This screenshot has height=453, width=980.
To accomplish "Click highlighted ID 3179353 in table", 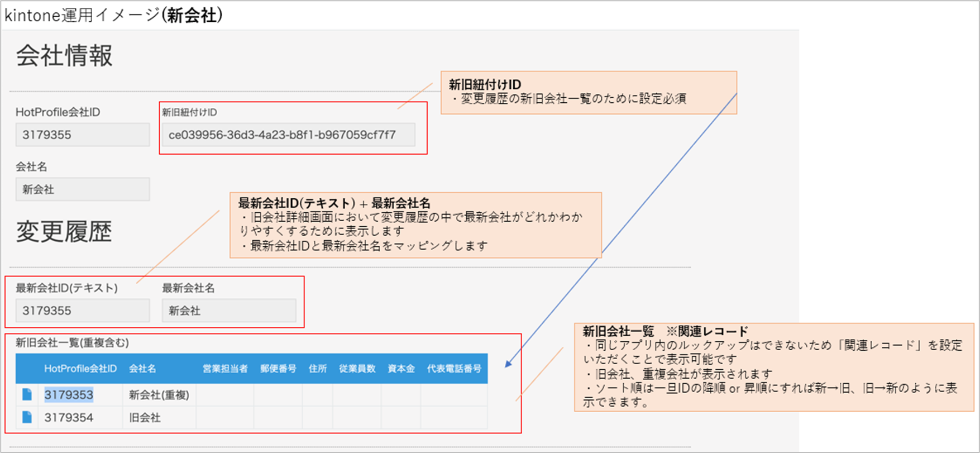I will (69, 395).
